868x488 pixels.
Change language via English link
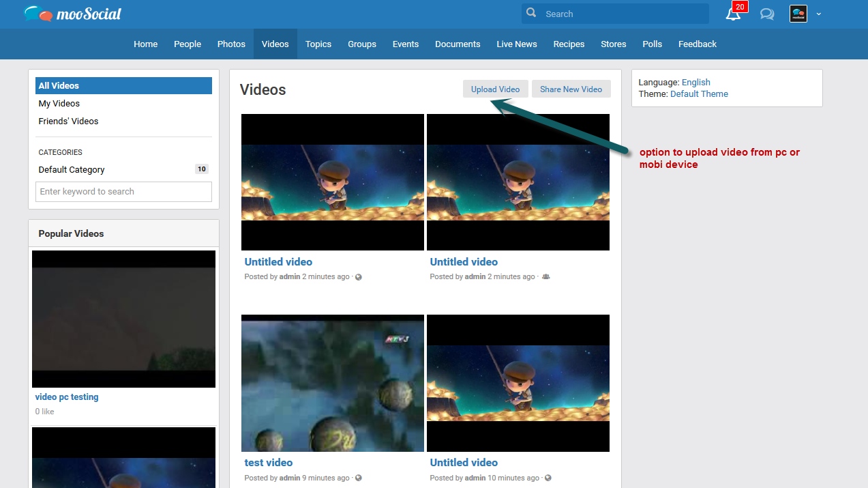(696, 82)
